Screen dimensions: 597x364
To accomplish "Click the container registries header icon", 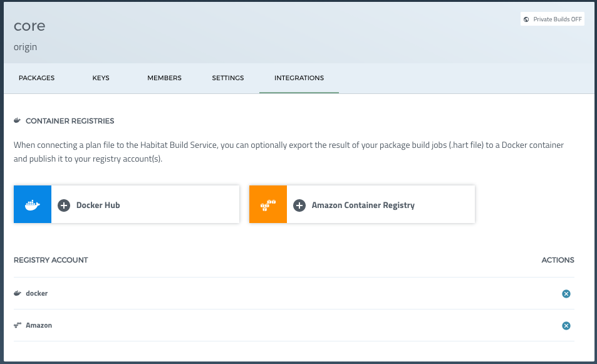I will coord(18,120).
